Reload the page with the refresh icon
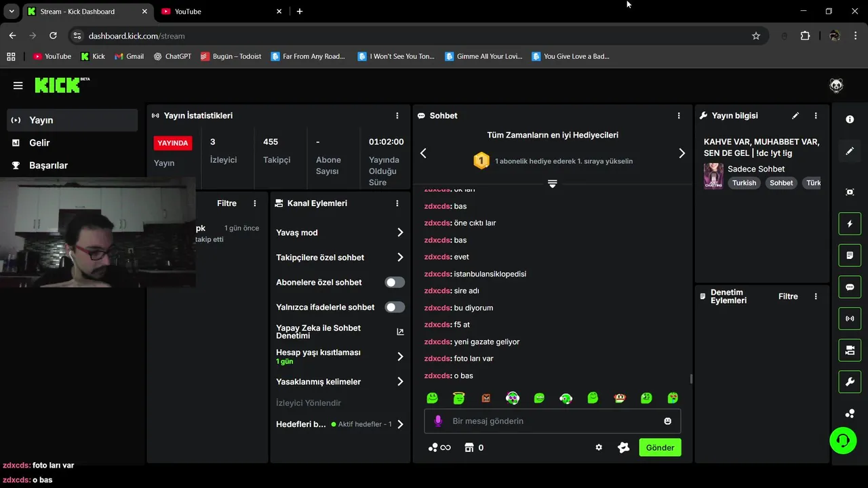 [53, 36]
